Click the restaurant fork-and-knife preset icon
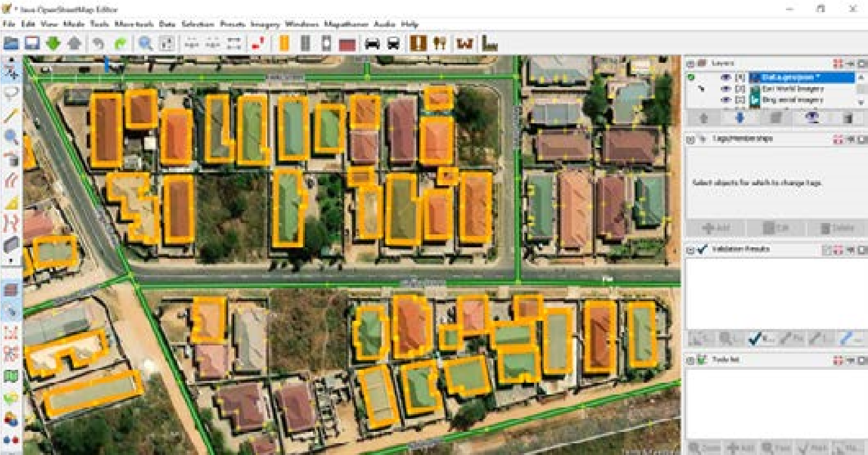Viewport: 868px width, 455px height. [440, 44]
